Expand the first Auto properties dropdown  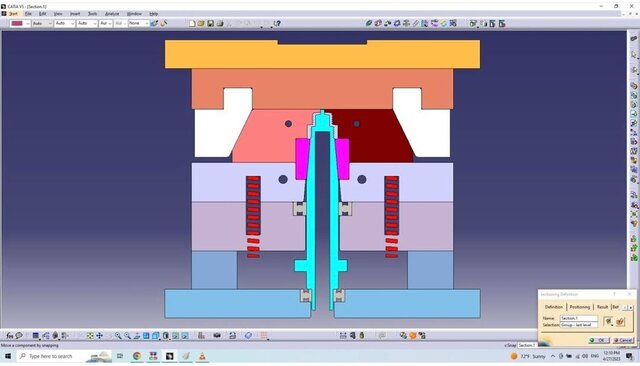point(42,24)
